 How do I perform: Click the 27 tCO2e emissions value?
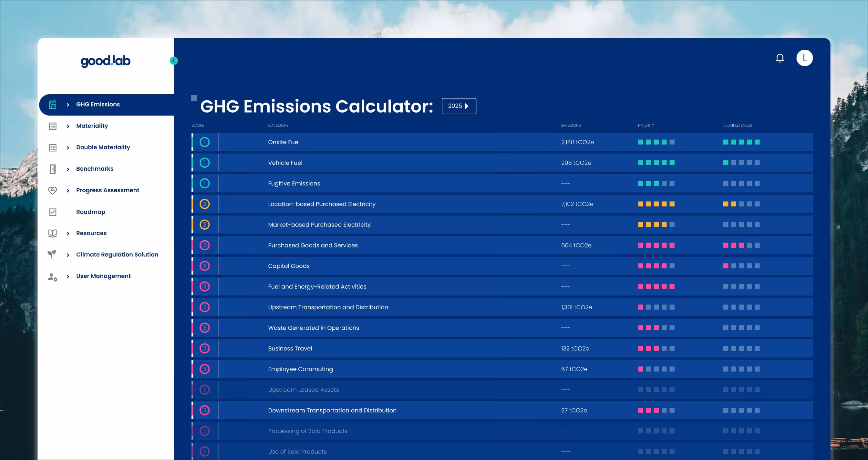coord(574,410)
